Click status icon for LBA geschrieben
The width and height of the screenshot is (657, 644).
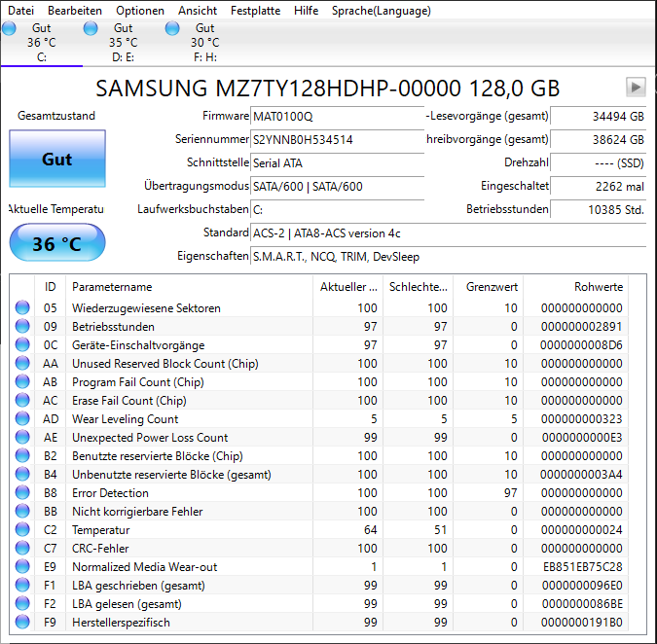[22, 585]
